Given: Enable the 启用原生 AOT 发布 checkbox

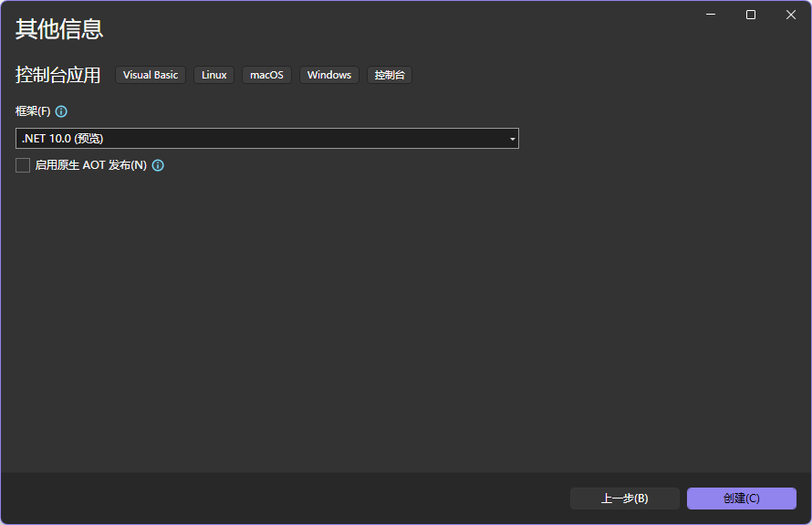Looking at the screenshot, I should click(23, 165).
